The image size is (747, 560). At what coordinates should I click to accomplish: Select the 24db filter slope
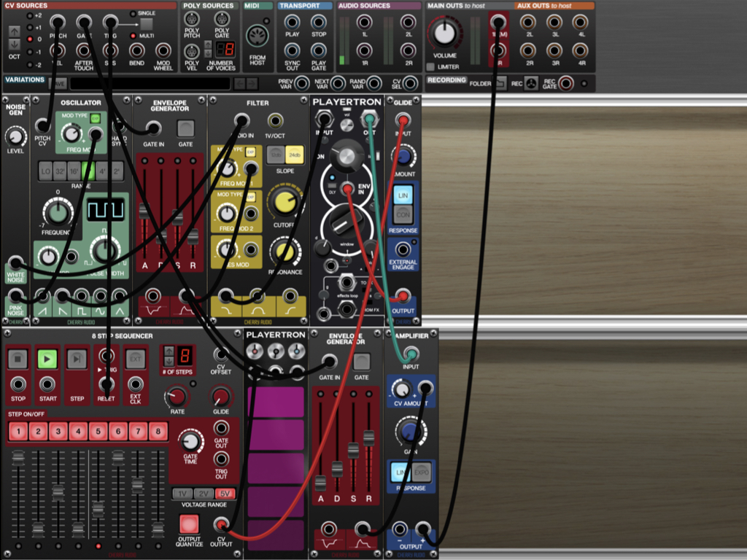(295, 155)
